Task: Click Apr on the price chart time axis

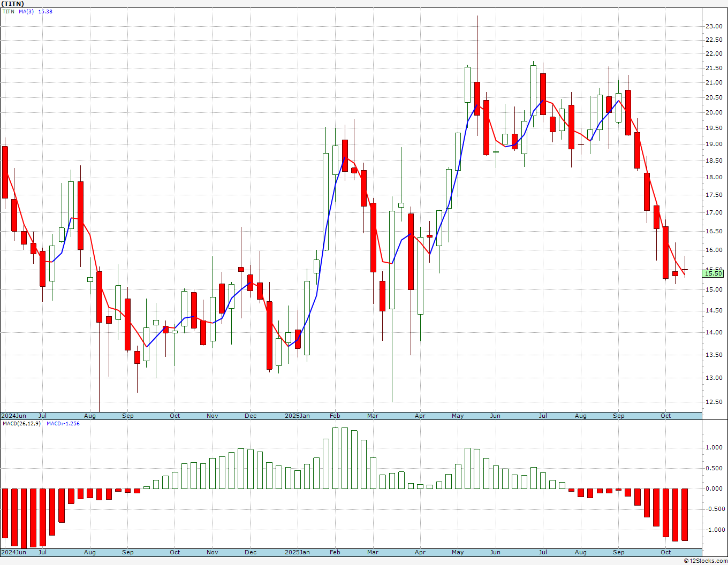Action: click(420, 416)
